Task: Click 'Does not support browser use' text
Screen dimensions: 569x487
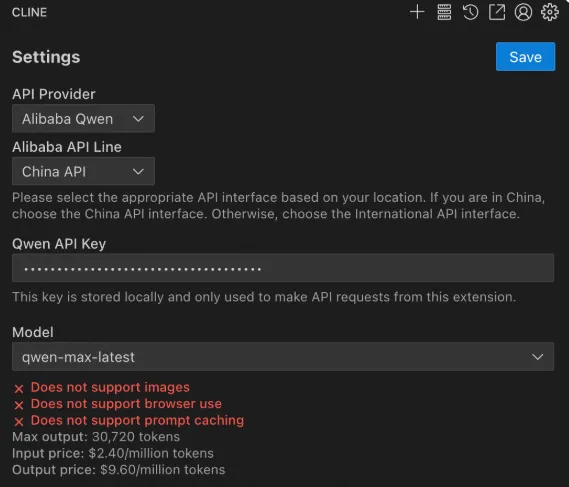Action: [x=126, y=404]
